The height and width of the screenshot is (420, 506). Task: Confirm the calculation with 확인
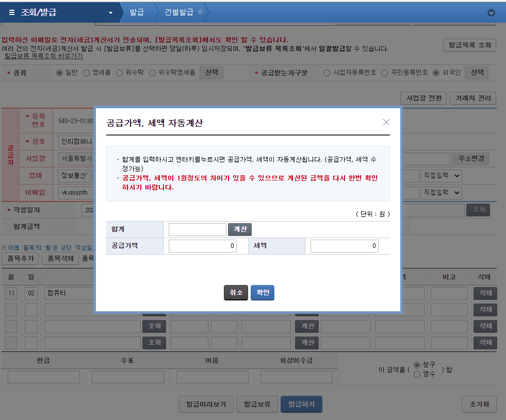pos(262,292)
